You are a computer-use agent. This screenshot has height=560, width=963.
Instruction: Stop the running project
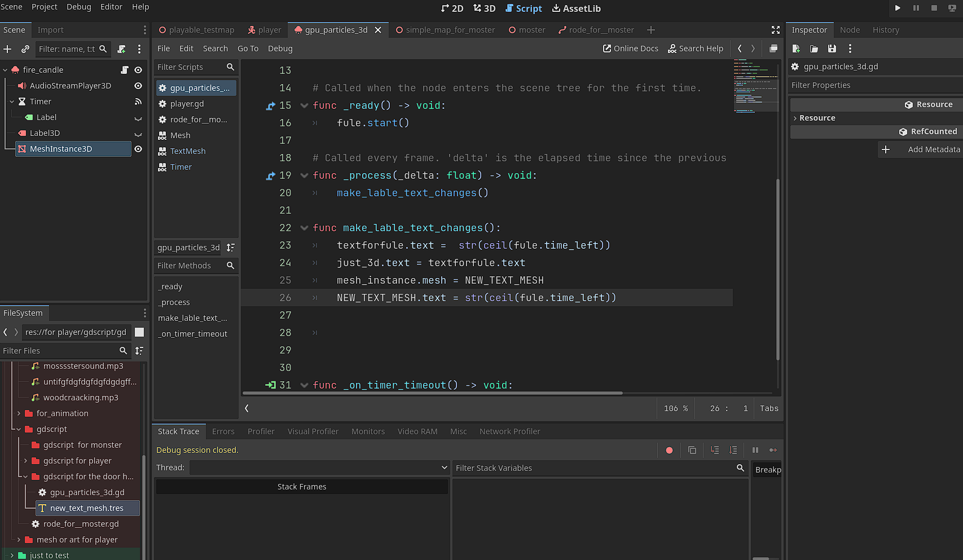coord(934,8)
